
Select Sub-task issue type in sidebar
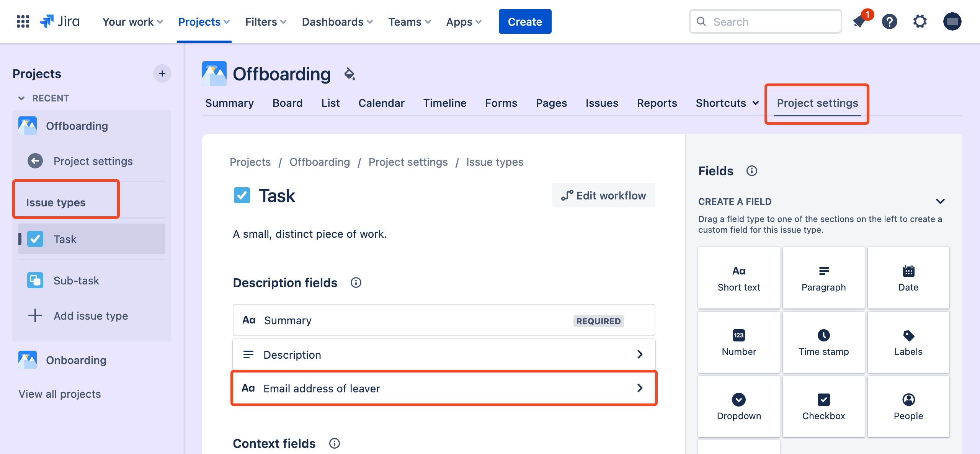[92, 280]
